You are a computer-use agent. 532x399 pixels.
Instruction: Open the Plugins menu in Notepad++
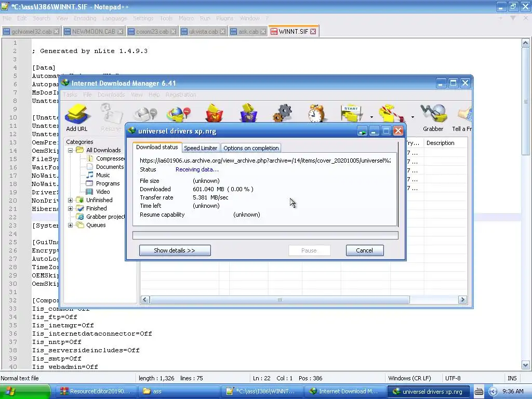(224, 18)
